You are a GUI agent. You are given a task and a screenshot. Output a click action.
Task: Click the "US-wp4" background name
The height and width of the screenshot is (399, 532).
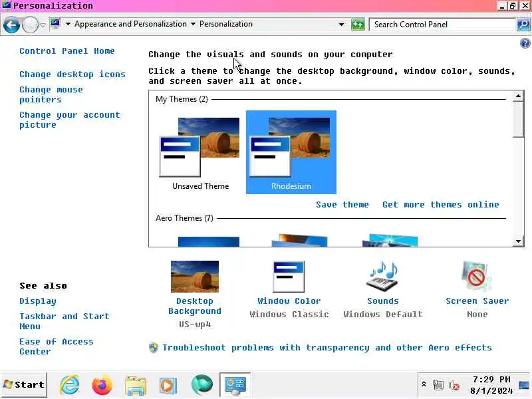[195, 325]
